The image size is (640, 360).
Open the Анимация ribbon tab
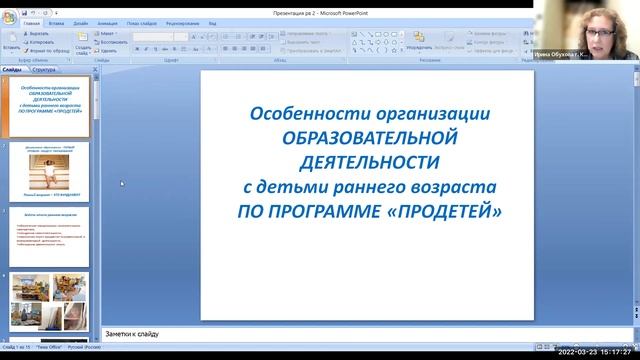[x=107, y=24]
